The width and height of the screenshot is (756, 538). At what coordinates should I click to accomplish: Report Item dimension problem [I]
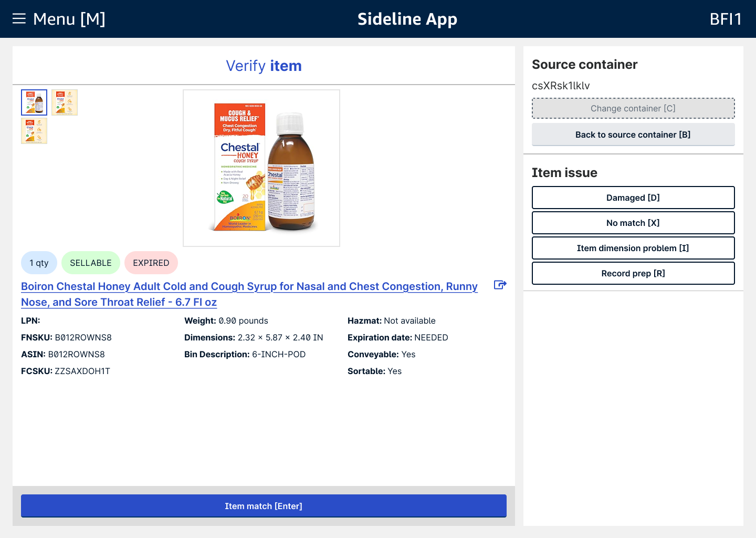pyautogui.click(x=633, y=248)
